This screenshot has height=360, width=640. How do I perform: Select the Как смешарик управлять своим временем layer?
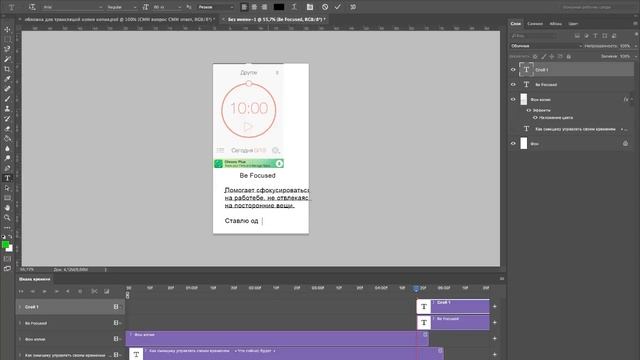click(571, 129)
